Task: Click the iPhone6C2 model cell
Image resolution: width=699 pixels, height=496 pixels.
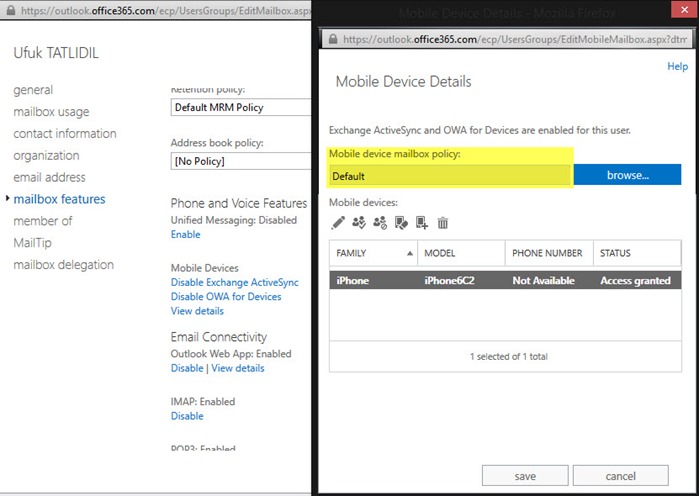Action: [x=449, y=280]
